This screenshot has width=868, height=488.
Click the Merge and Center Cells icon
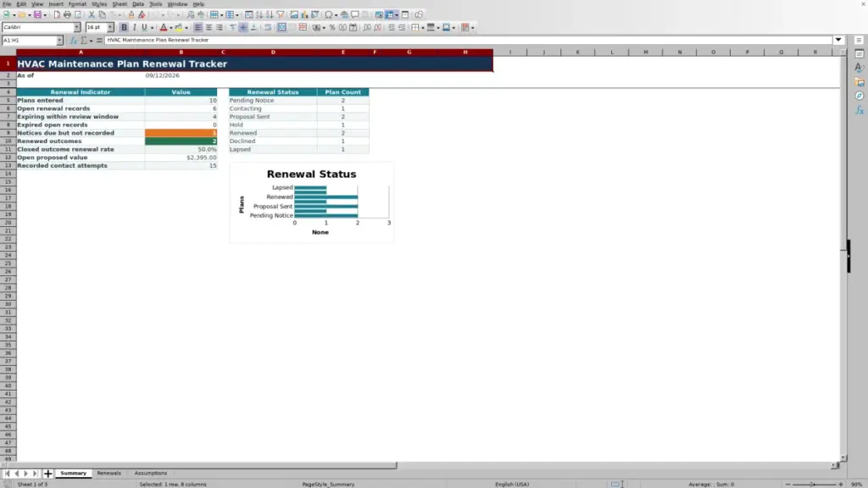click(281, 28)
